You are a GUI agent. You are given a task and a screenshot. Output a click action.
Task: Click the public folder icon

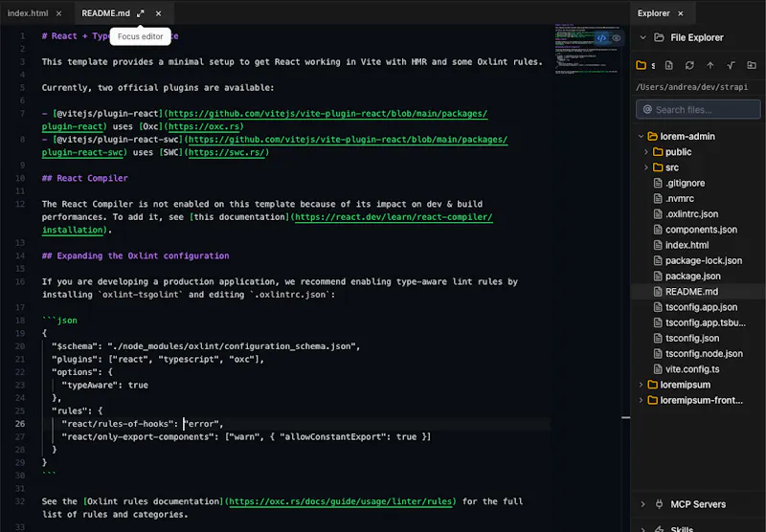pos(658,152)
